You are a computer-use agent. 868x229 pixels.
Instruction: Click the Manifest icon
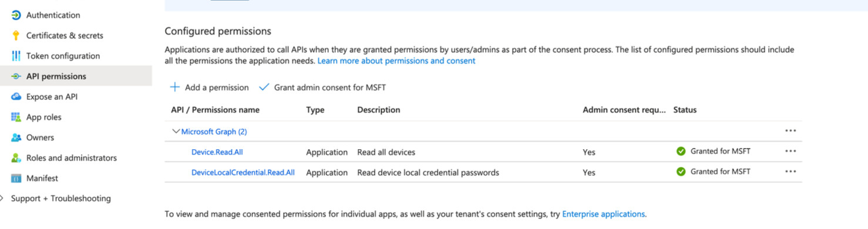pos(16,178)
